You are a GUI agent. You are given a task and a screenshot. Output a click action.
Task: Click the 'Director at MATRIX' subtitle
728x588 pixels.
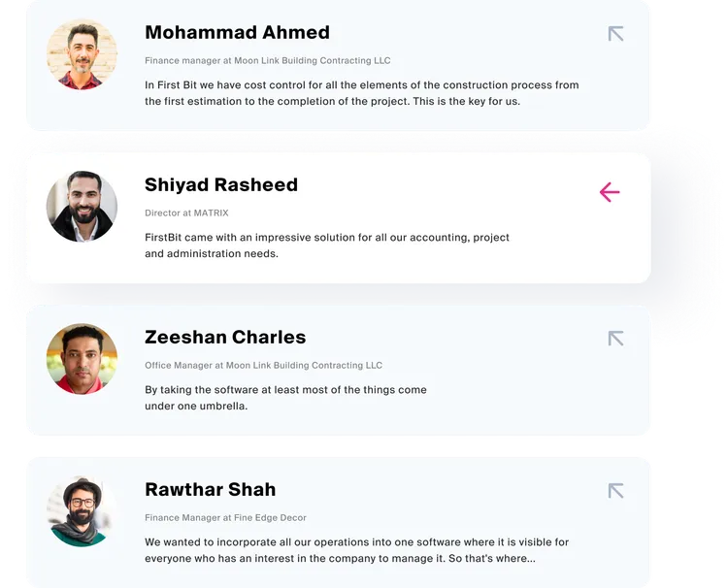(186, 212)
